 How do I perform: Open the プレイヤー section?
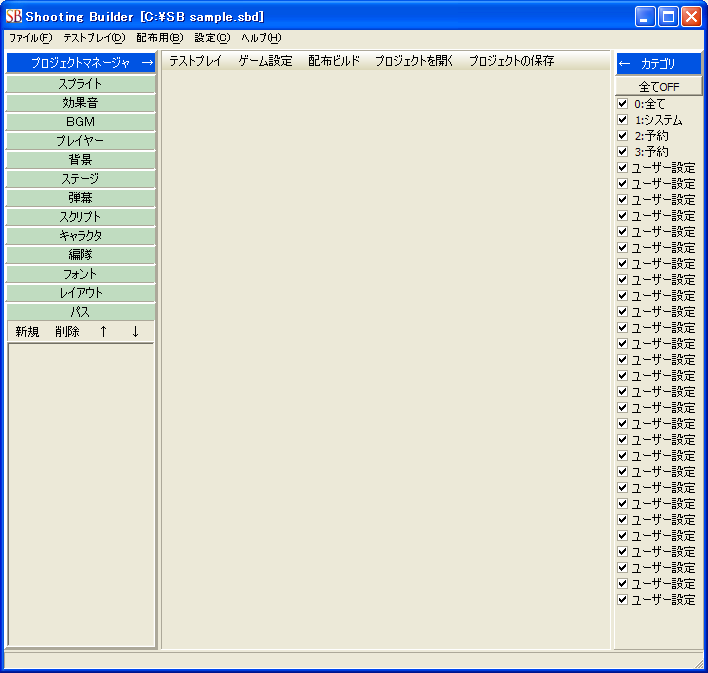[80, 141]
